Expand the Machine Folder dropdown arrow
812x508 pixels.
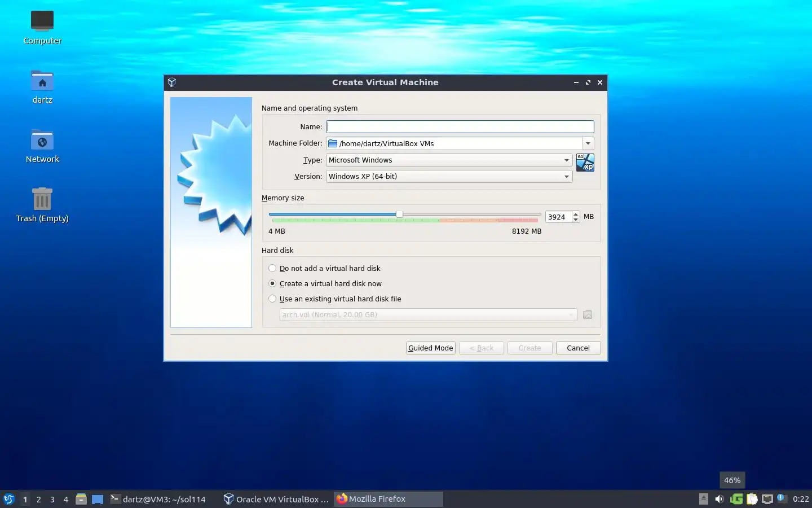point(588,143)
